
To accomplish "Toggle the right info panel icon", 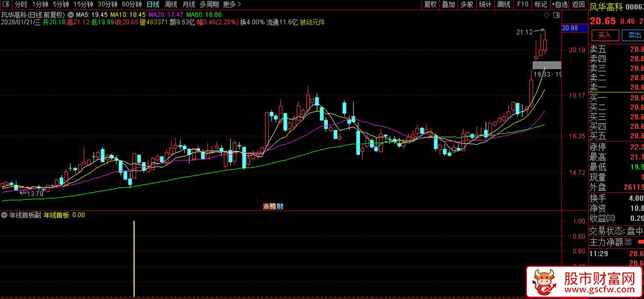I will pyautogui.click(x=556, y=15).
